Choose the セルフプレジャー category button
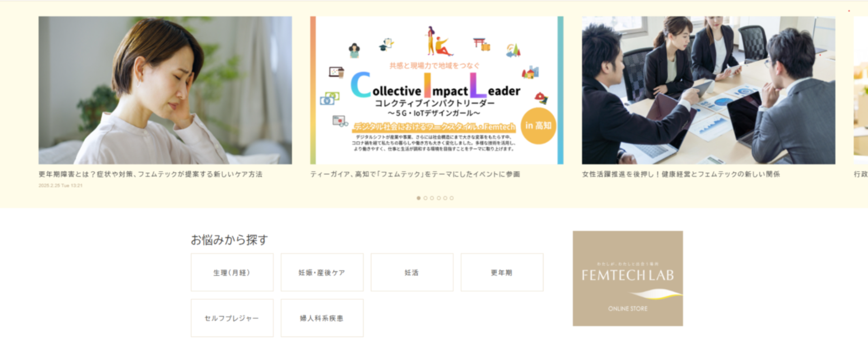 click(x=232, y=318)
